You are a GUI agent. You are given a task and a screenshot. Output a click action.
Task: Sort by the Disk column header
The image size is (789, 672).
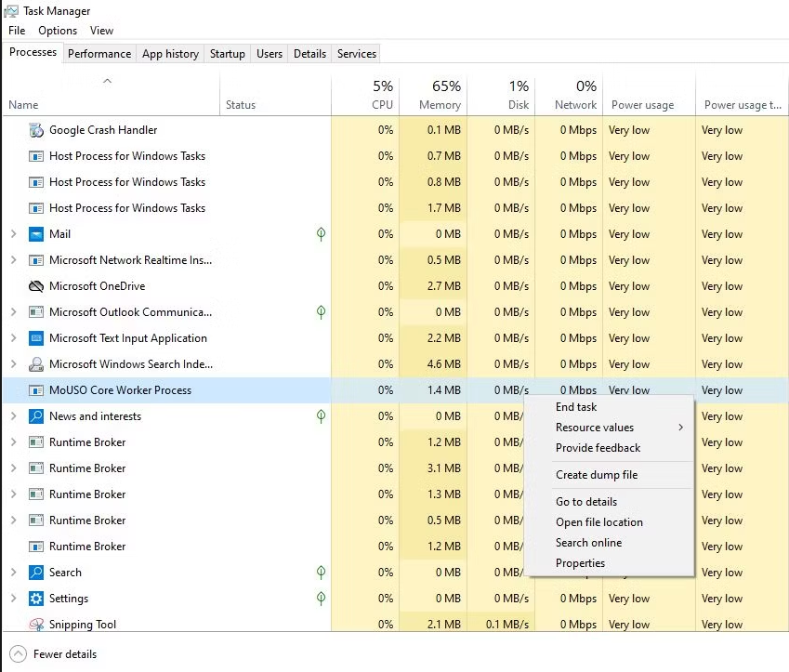[501, 94]
